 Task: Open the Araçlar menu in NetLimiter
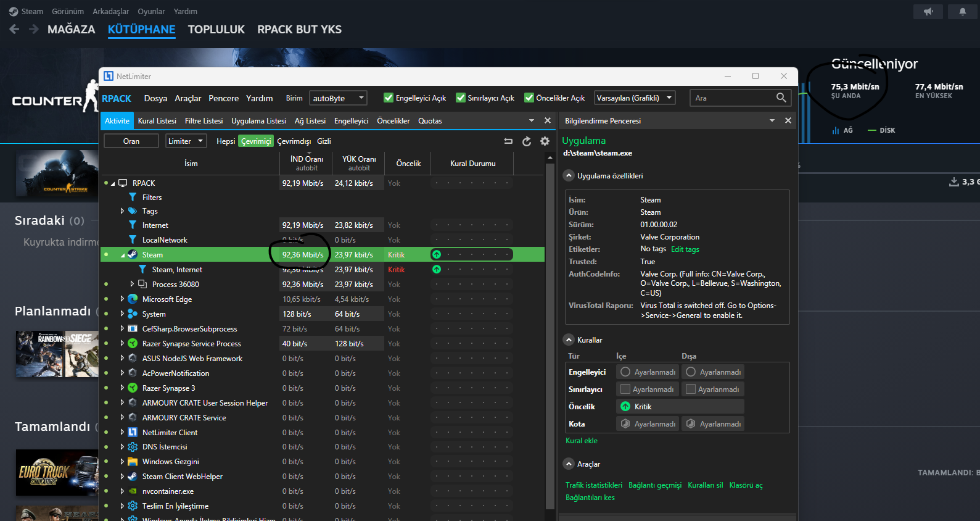[x=187, y=98]
